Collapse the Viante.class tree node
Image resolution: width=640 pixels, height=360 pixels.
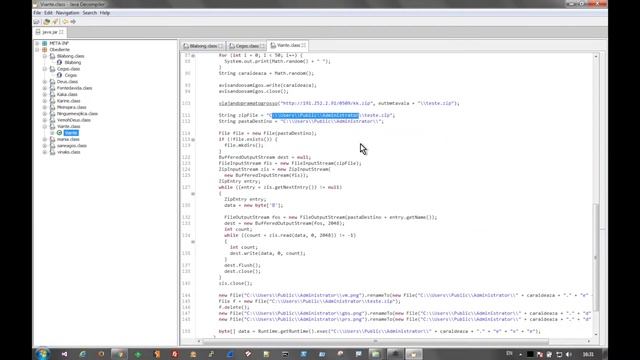click(45, 127)
